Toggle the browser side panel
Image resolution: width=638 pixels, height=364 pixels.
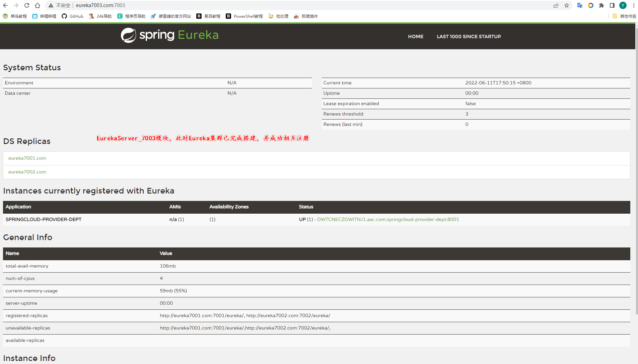[612, 5]
